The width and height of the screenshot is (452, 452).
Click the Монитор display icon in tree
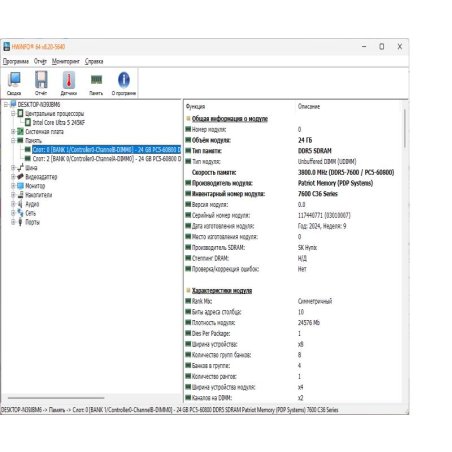click(x=20, y=185)
